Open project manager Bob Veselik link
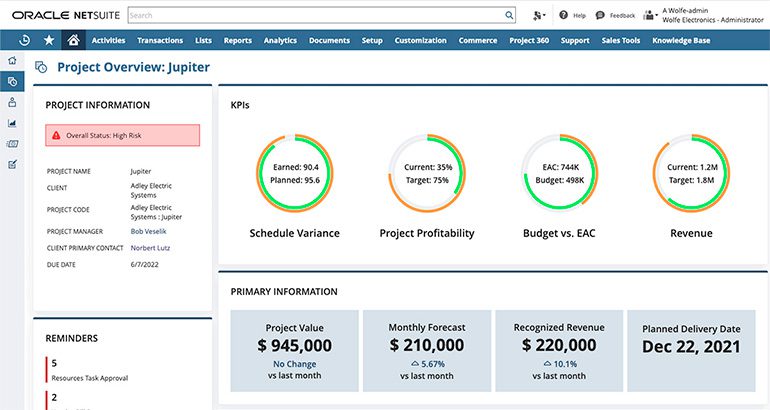770x410 pixels. click(148, 231)
